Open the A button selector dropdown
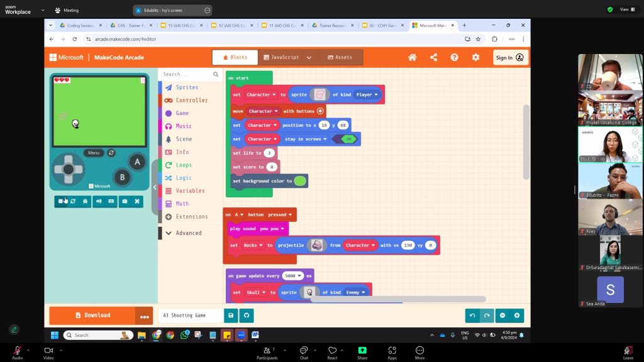 click(x=238, y=215)
